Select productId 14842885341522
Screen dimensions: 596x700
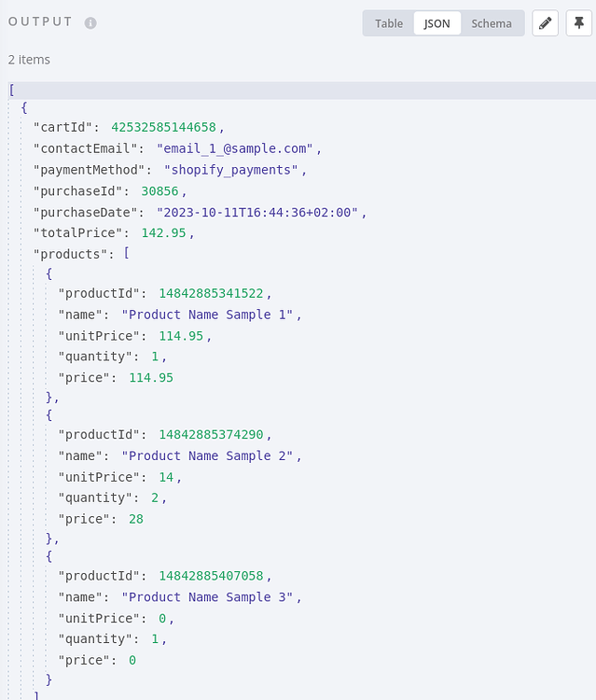click(x=211, y=293)
